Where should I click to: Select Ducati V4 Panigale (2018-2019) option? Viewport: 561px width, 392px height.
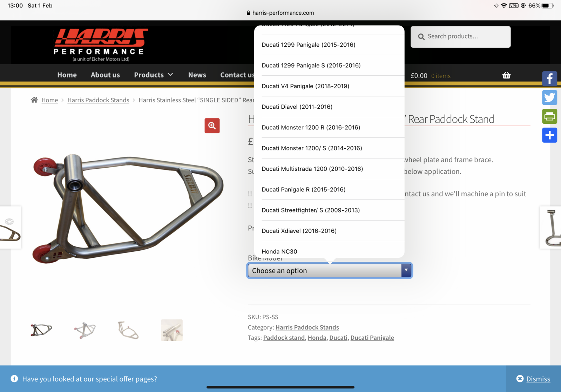coord(305,86)
